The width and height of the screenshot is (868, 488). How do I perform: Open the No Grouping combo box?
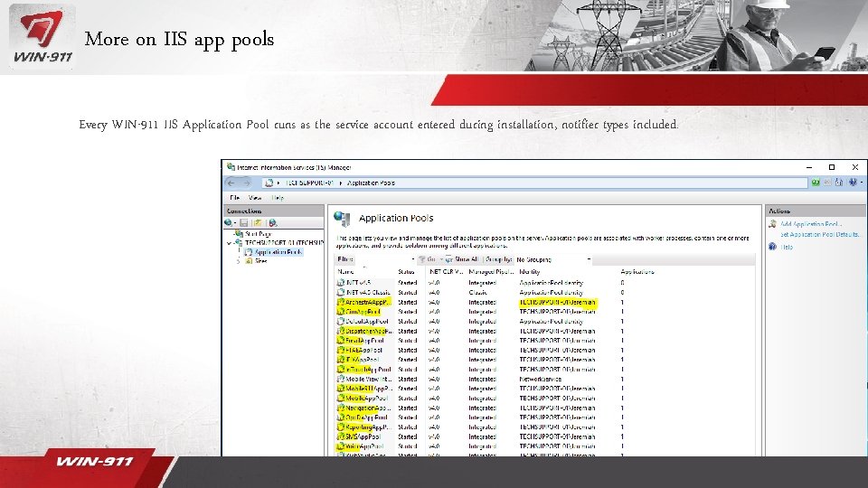pyautogui.click(x=553, y=259)
